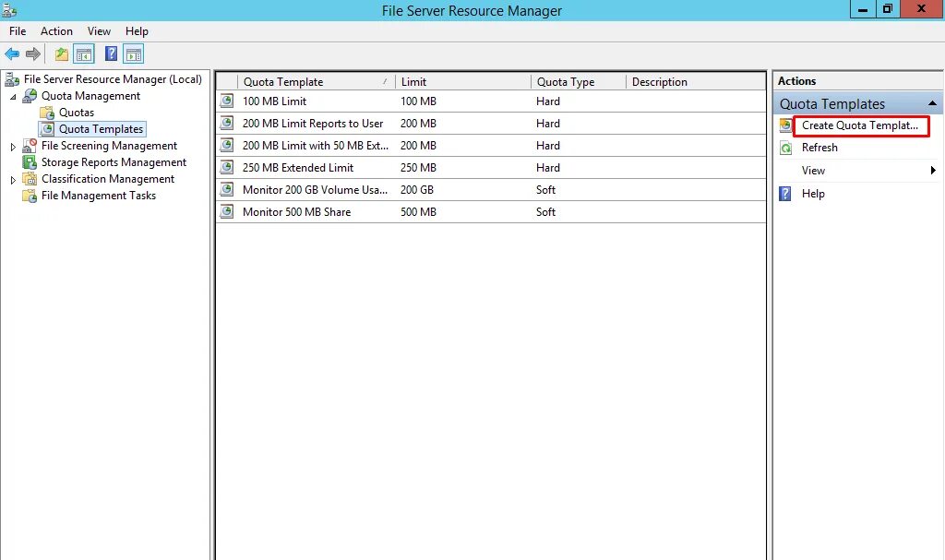Screen dimensions: 945x560
Task: Click the app icon in the title bar
Action: (9, 9)
